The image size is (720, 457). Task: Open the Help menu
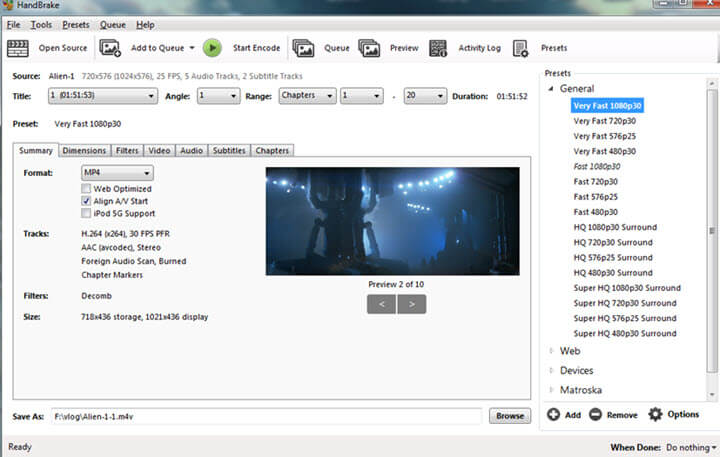145,25
